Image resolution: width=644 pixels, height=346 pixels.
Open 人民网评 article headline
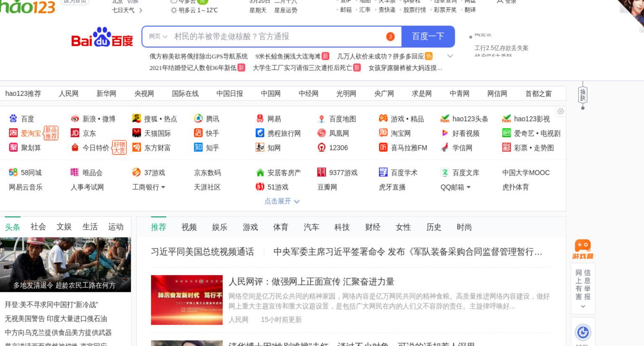pyautogui.click(x=312, y=281)
